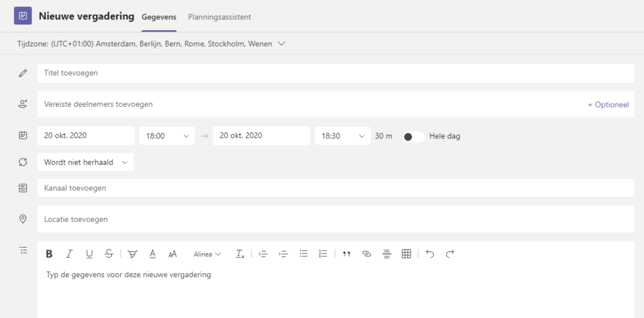The height and width of the screenshot is (318, 644).
Task: Open the Alinea paragraph style dropdown
Action: pos(207,254)
